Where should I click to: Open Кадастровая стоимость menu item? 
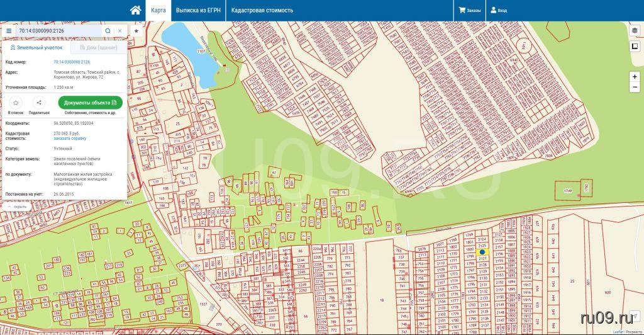coord(262,10)
